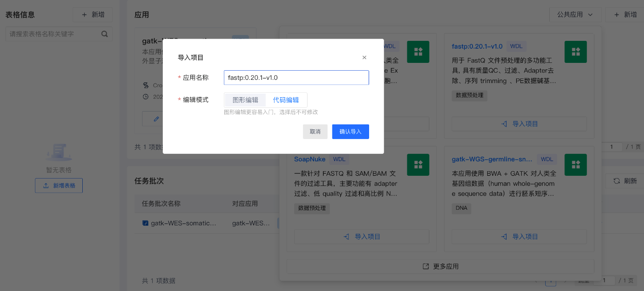644x291 pixels.
Task: Click the green gatk-WGS-germline app icon
Action: [x=576, y=165]
